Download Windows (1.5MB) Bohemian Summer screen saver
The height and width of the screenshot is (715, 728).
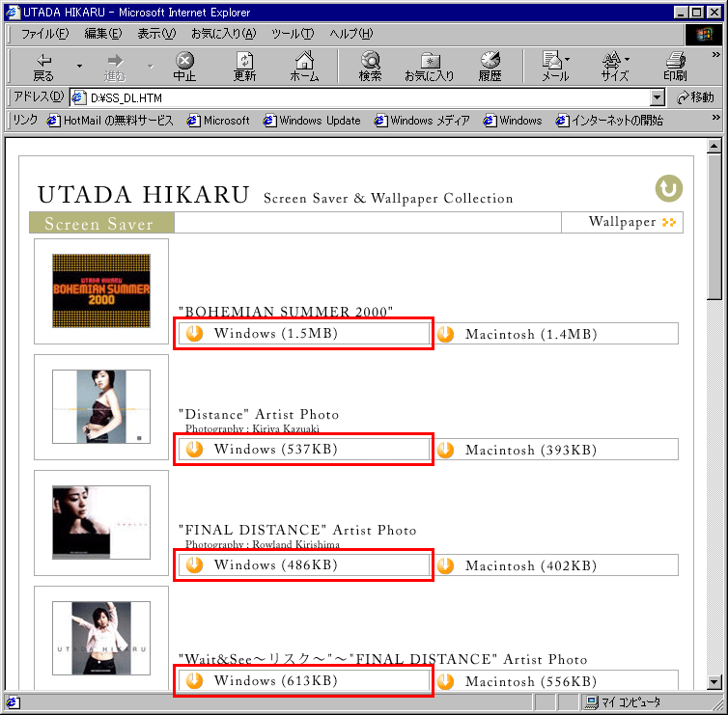[304, 334]
